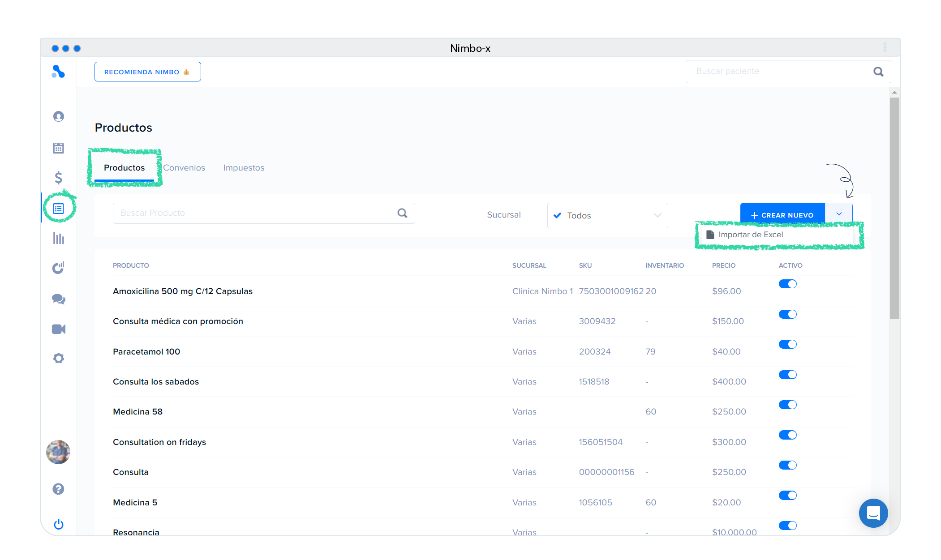The image size is (941, 560).
Task: Toggle active switch for Amoxicilina 500 mg
Action: click(x=787, y=284)
